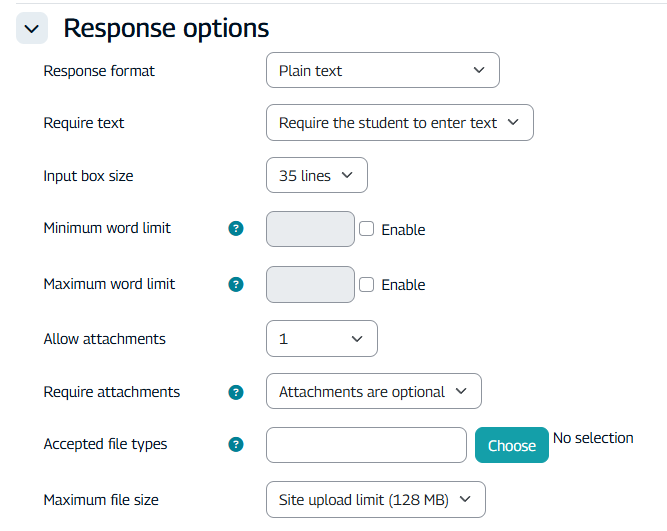Click the Maximum word limit text field
The width and height of the screenshot is (667, 531).
pos(310,284)
